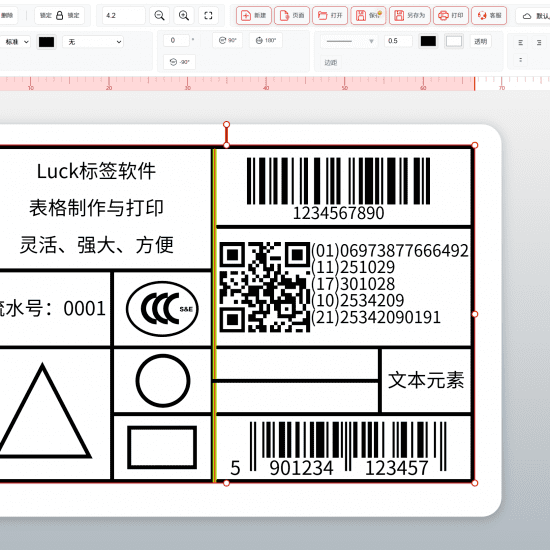550x550 pixels.
Task: Click the bottom-right resize handle of selection
Action: point(475,483)
